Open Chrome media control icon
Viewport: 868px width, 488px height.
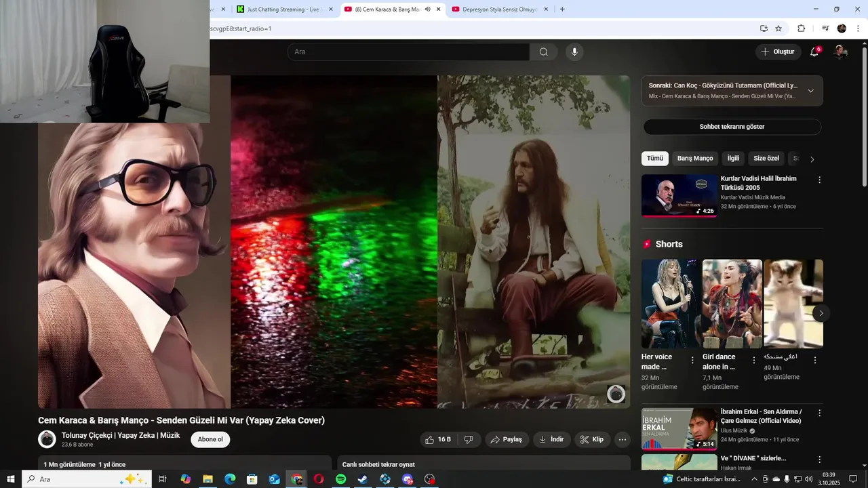pyautogui.click(x=825, y=28)
